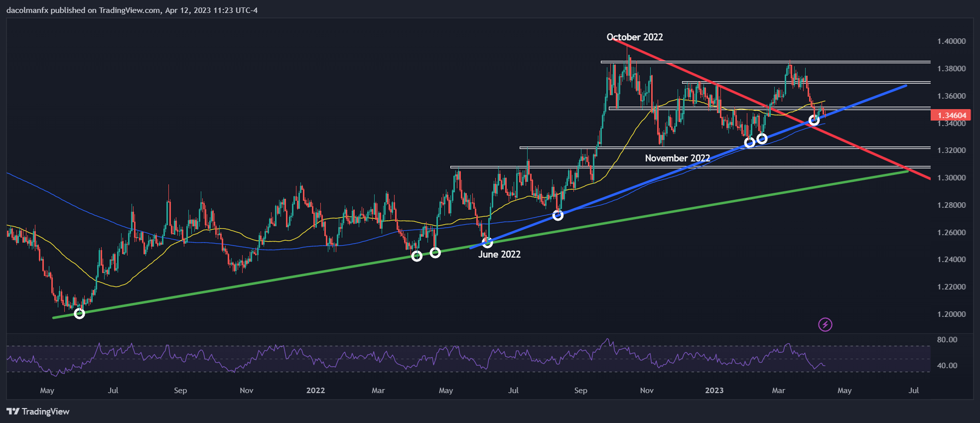Click the 'Jul' label at far right of time axis

coord(914,391)
